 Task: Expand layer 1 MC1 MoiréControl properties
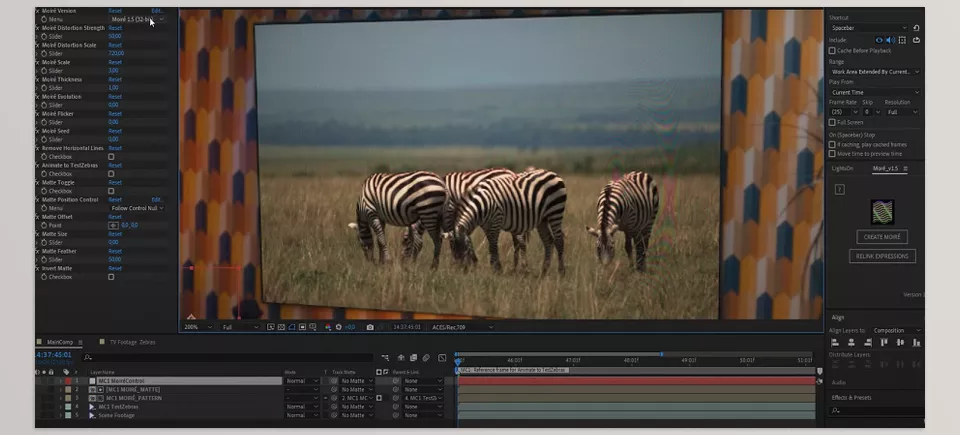(61, 381)
